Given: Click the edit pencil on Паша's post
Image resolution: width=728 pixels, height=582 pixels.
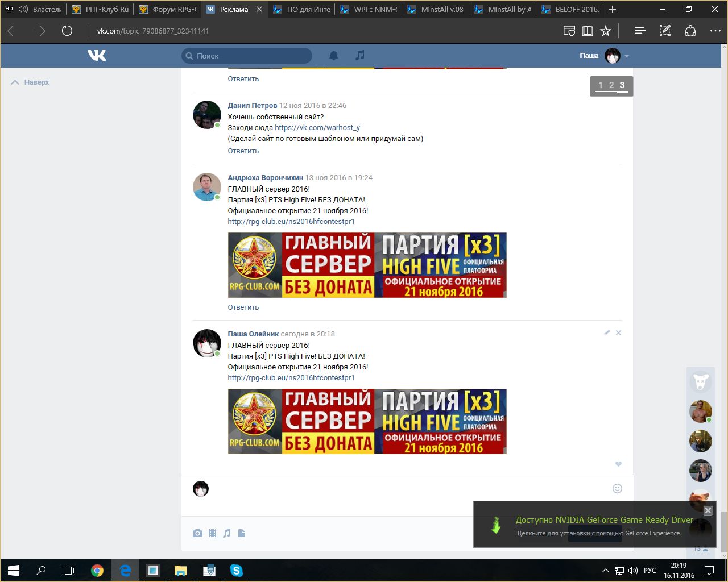Looking at the screenshot, I should pos(607,332).
